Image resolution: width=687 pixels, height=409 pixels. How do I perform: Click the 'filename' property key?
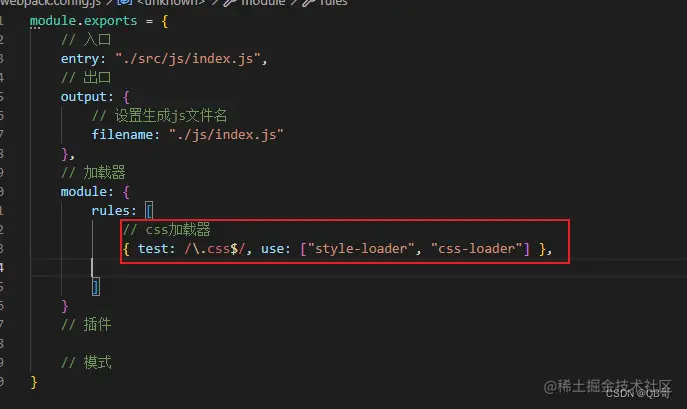click(122, 134)
